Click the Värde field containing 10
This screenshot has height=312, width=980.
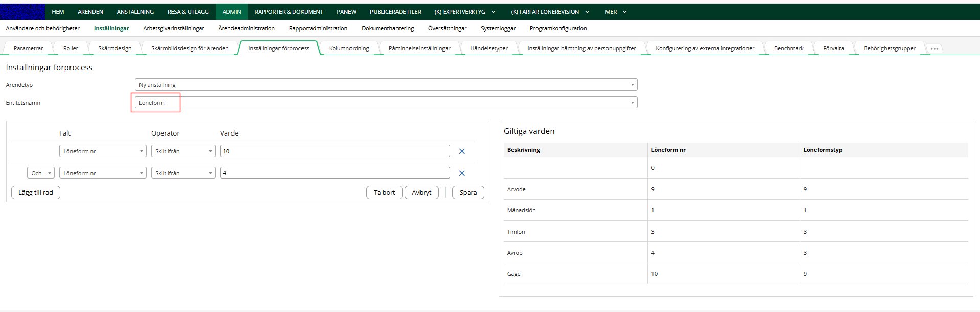pos(335,151)
